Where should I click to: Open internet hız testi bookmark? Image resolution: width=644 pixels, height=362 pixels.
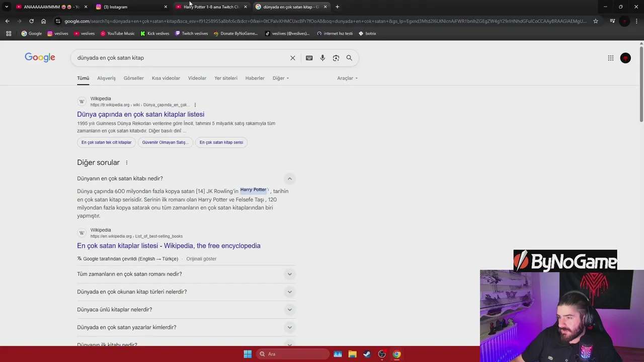pos(335,34)
